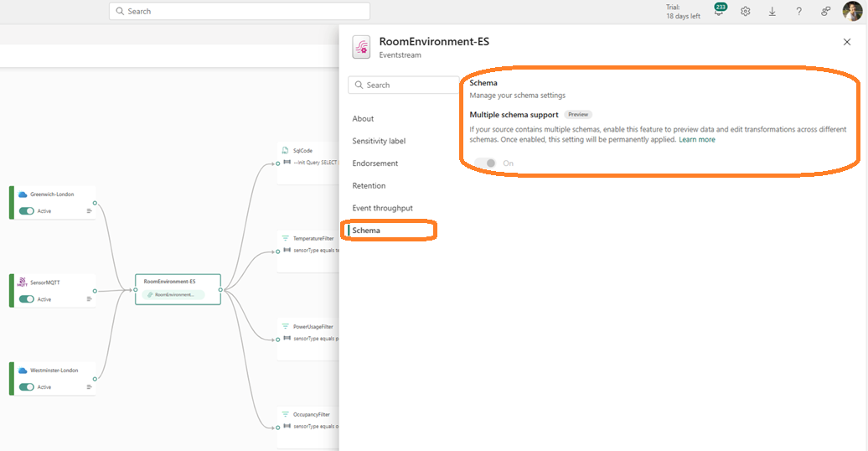Toggle Greenwich-London source Active switch

[26, 210]
